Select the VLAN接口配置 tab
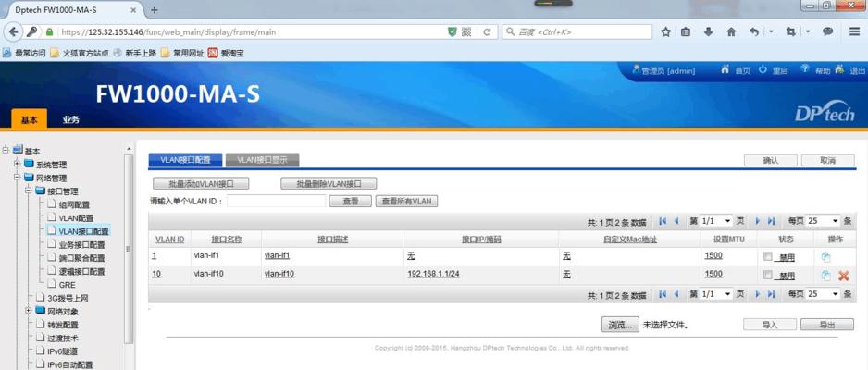 [185, 160]
